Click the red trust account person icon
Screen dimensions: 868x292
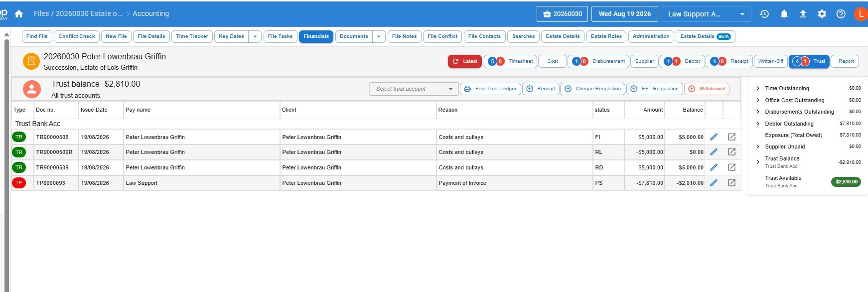pos(31,89)
